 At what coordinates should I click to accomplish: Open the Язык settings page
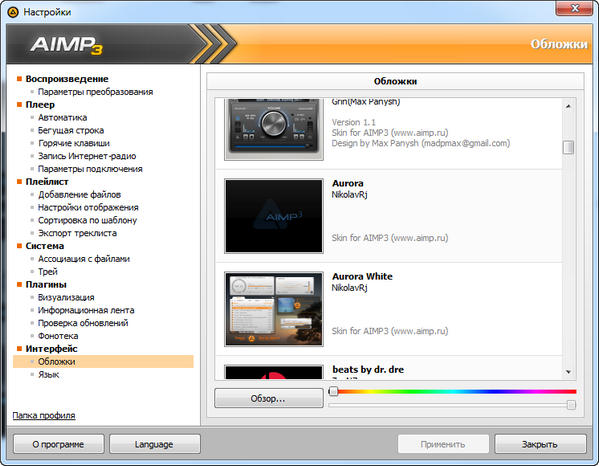tap(48, 375)
